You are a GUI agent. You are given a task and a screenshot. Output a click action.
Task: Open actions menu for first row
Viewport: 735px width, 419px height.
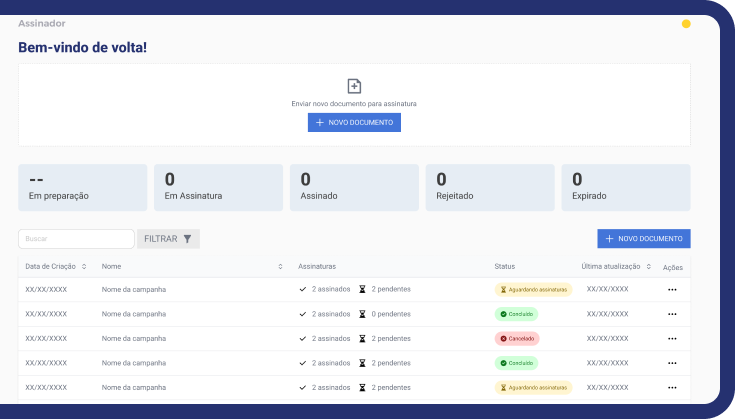672,290
